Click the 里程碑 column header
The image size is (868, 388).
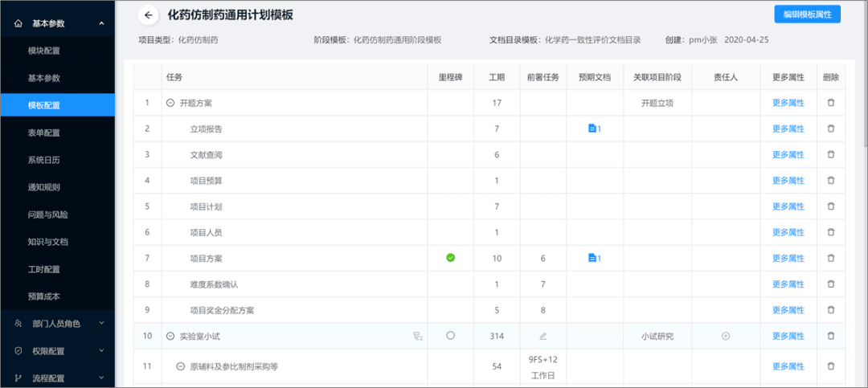point(451,77)
